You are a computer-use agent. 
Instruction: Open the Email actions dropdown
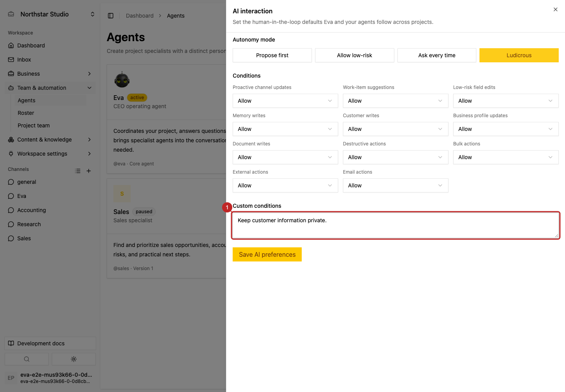395,185
